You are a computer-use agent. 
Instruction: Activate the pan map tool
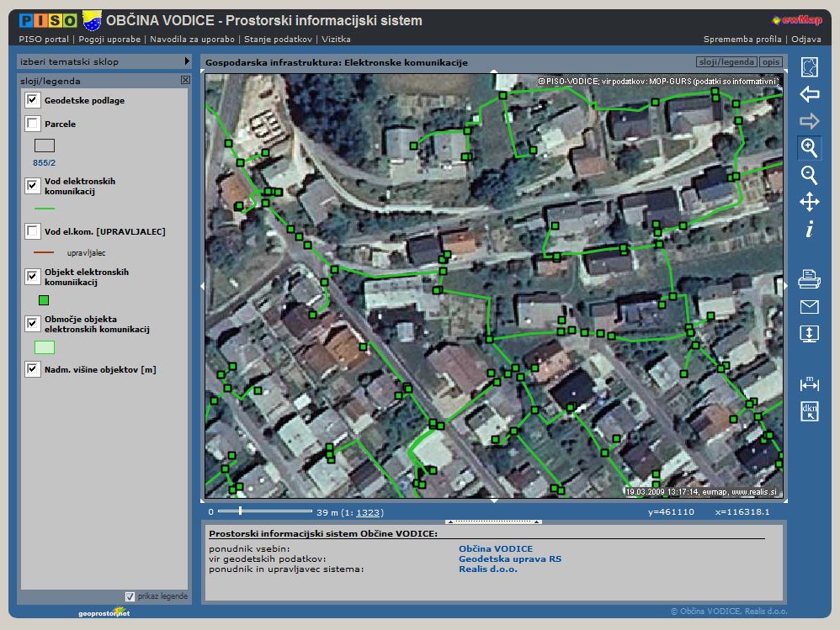[809, 202]
